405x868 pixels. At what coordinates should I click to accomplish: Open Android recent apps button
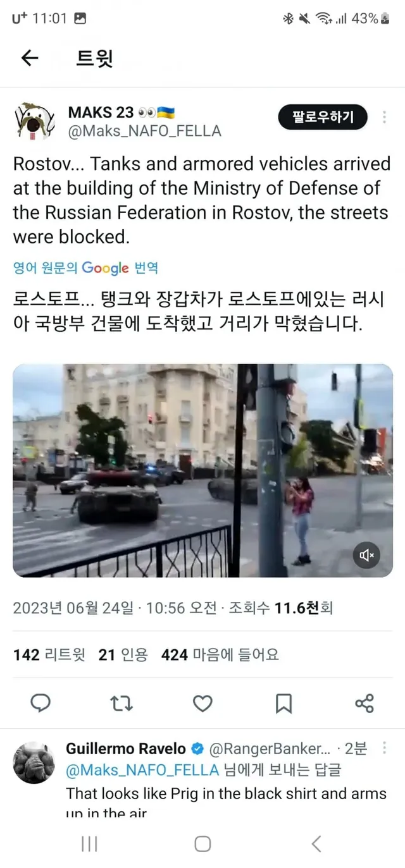click(x=89, y=843)
